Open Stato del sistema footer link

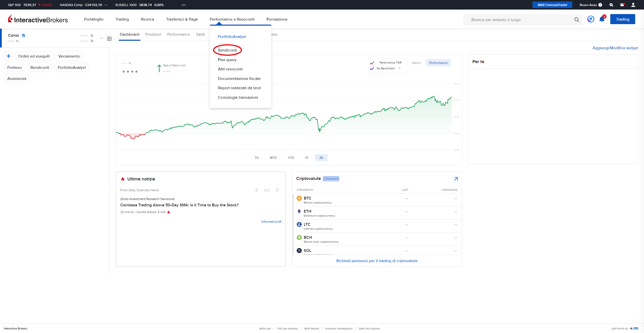coord(369,328)
